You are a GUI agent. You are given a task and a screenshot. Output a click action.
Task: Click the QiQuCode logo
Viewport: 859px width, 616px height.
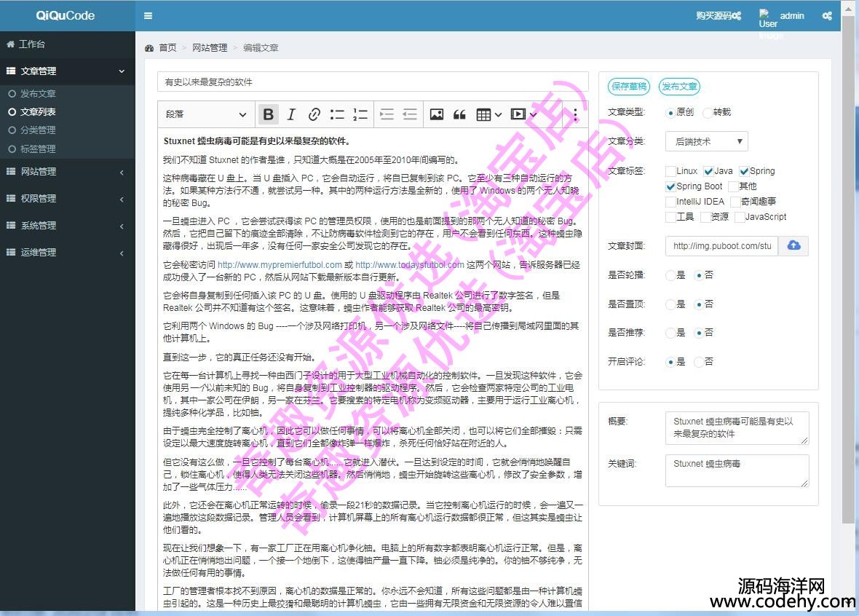point(66,15)
